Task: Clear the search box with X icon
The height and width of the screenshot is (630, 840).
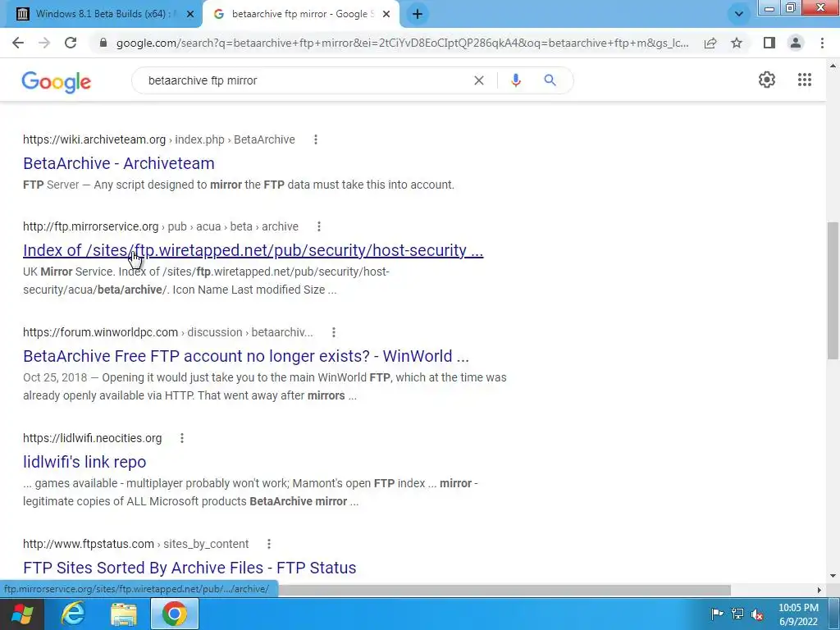Action: (x=479, y=80)
